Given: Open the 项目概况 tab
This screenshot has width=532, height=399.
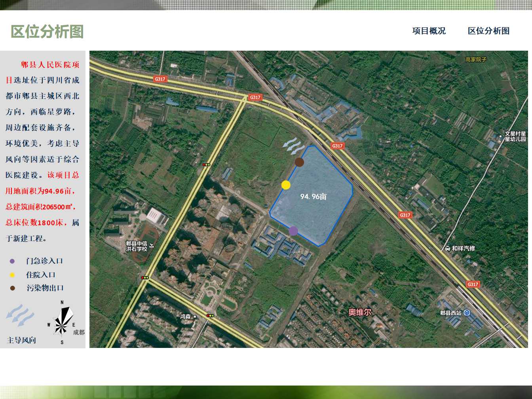Looking at the screenshot, I should 429,30.
